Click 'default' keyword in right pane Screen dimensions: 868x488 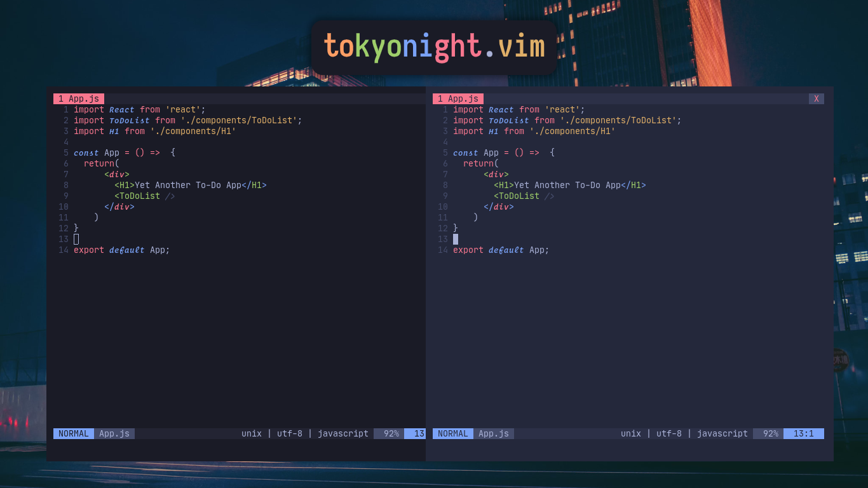point(506,250)
